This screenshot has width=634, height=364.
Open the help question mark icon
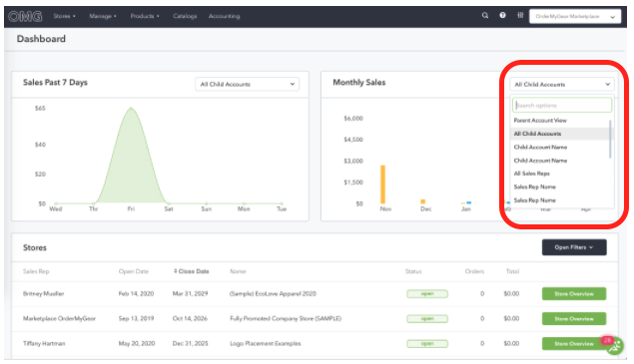click(x=502, y=15)
